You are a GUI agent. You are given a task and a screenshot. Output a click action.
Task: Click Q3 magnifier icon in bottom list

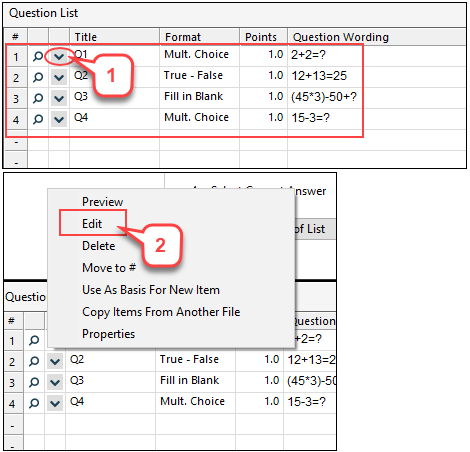(34, 382)
